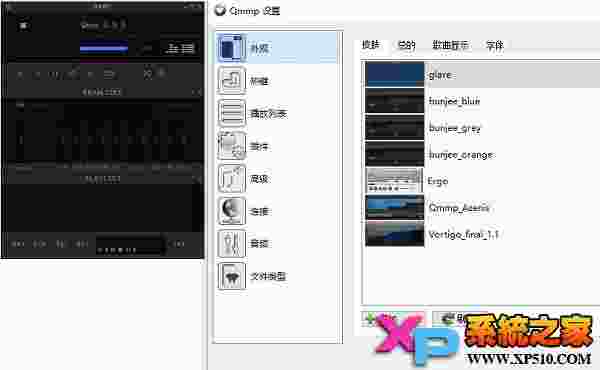The width and height of the screenshot is (600, 370).
Task: Click the blue seek bar in the player
Action: (104, 49)
